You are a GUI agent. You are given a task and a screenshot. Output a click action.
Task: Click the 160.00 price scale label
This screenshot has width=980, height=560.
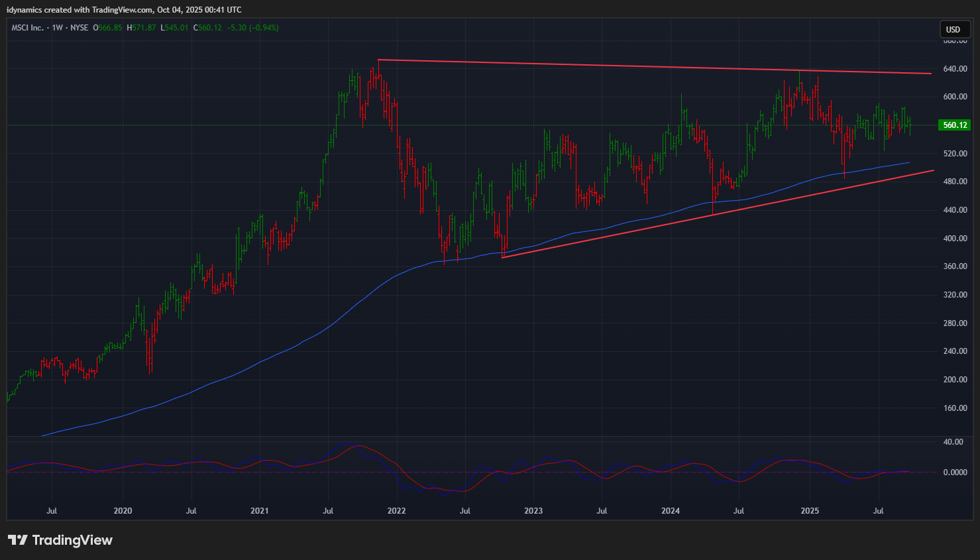tap(955, 408)
